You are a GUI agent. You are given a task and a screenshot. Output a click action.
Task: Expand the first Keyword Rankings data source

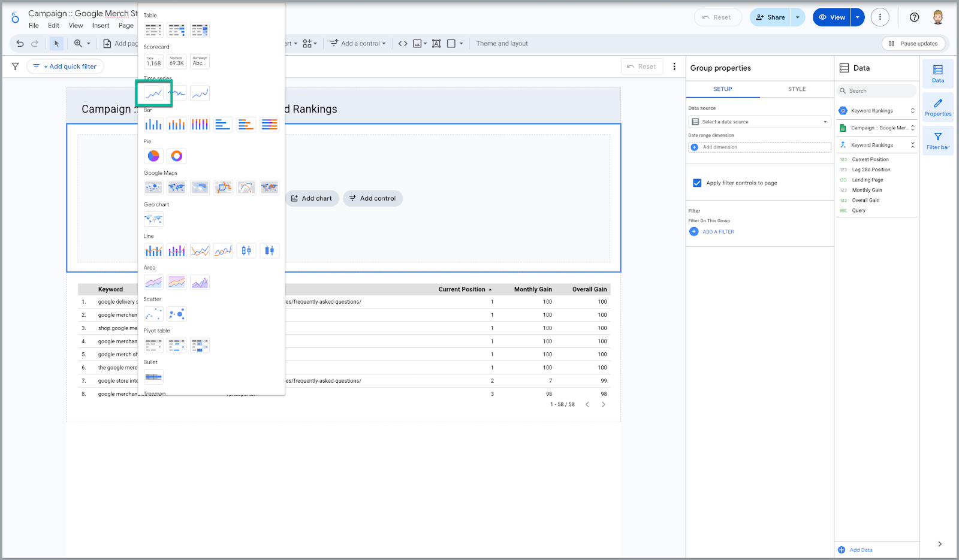click(x=913, y=111)
